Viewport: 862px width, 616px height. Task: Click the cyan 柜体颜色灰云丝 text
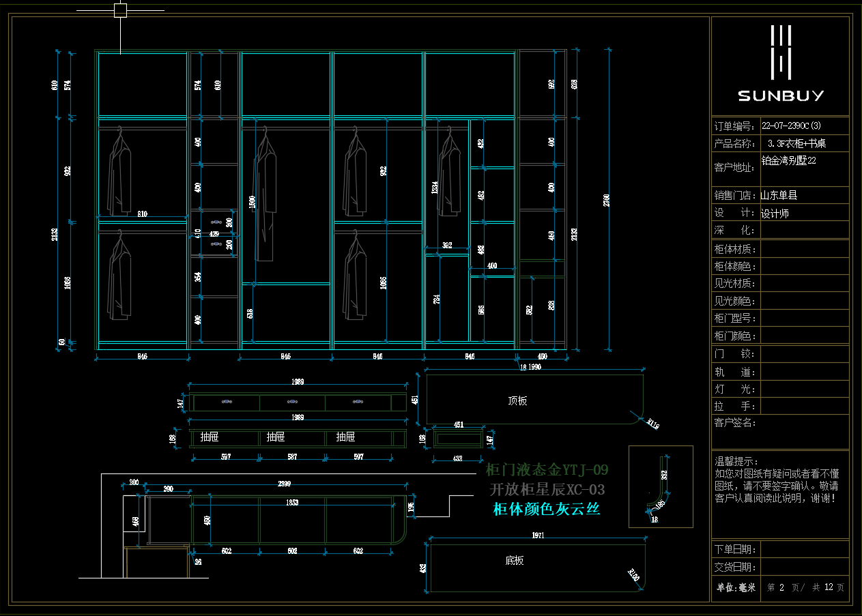pos(546,509)
